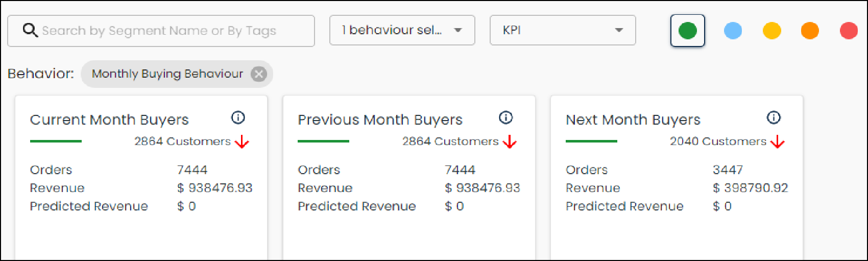Viewport: 868px width, 261px height.
Task: Open info icon on Next Month Buyers
Action: click(x=774, y=118)
